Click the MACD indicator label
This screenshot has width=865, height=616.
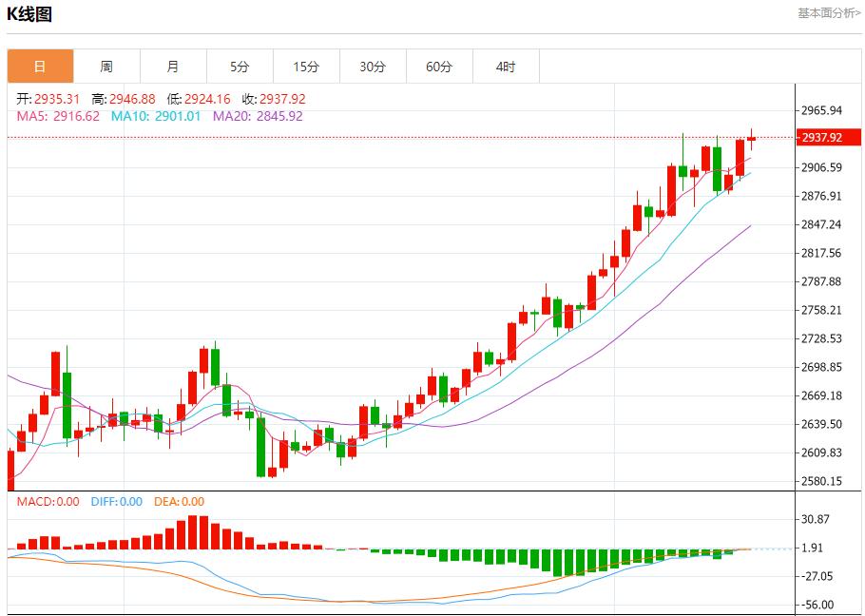[48, 502]
